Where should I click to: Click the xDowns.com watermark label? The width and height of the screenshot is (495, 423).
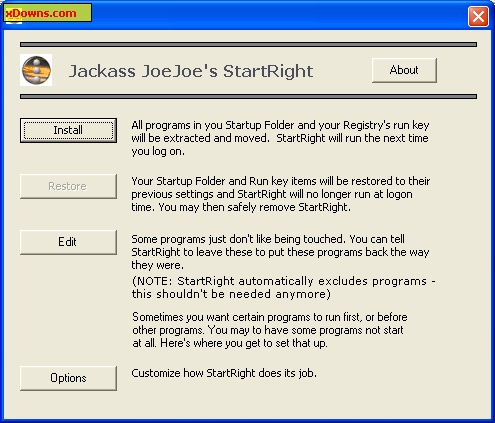tap(47, 13)
